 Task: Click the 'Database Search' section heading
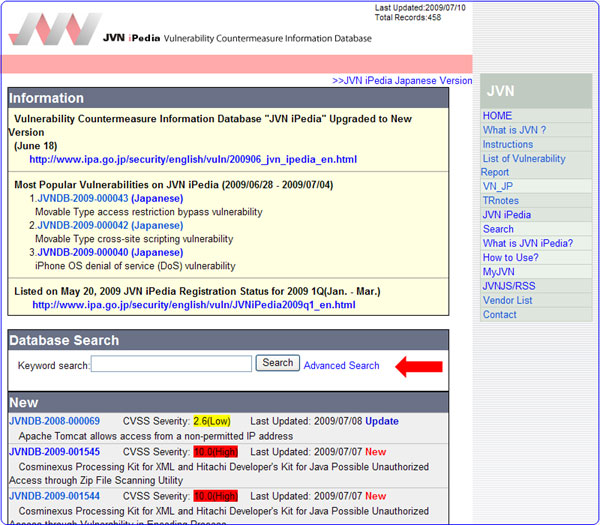[64, 340]
